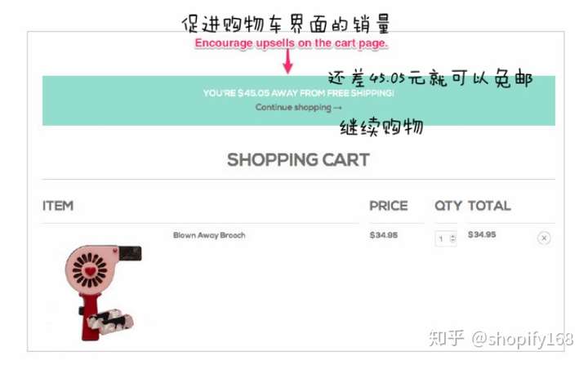Open the Blown Away Brooch product link
This screenshot has width=588, height=365.
(209, 235)
